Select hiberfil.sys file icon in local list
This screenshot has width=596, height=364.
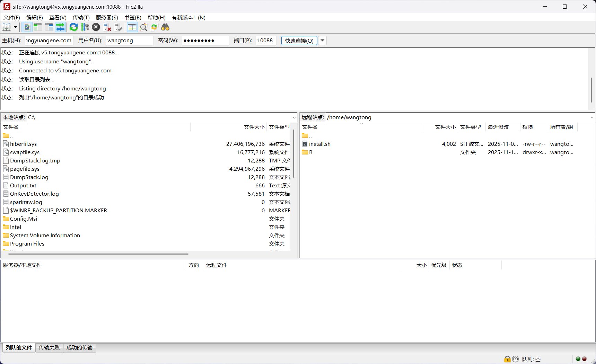[x=6, y=144]
